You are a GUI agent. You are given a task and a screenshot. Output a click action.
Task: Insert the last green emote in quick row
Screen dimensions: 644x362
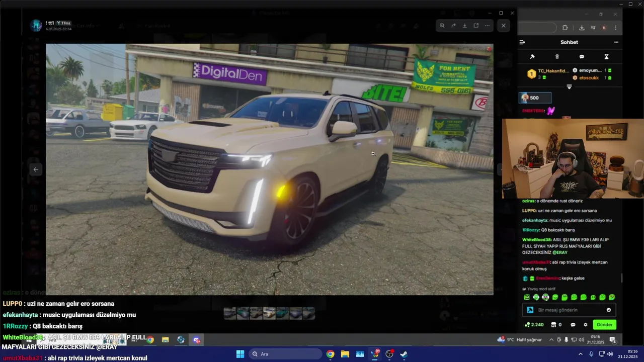(x=612, y=297)
